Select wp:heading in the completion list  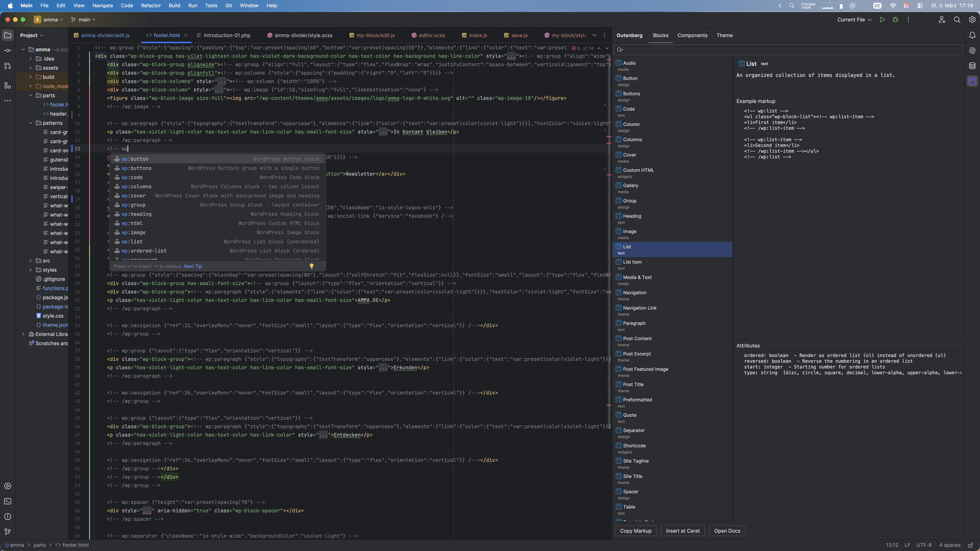(217, 214)
